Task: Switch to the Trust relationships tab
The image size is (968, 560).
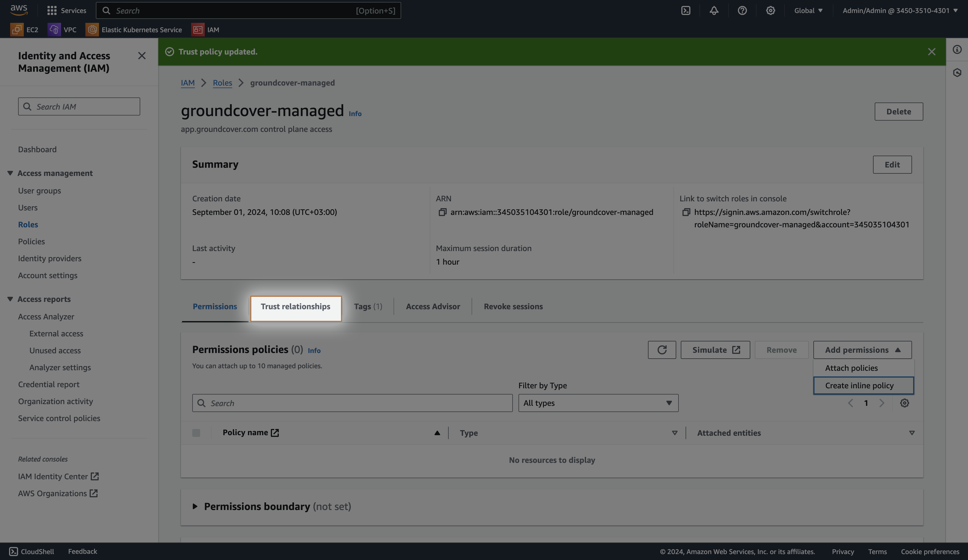Action: [x=295, y=307]
